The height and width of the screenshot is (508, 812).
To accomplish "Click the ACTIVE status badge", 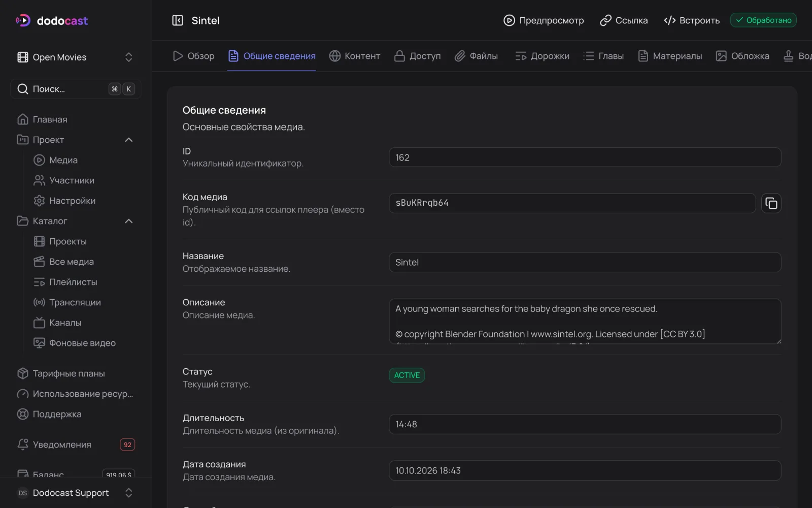I will point(407,375).
